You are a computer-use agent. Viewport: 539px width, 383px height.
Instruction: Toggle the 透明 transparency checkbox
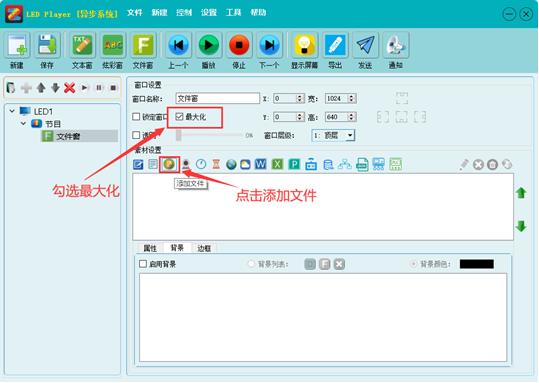point(136,135)
